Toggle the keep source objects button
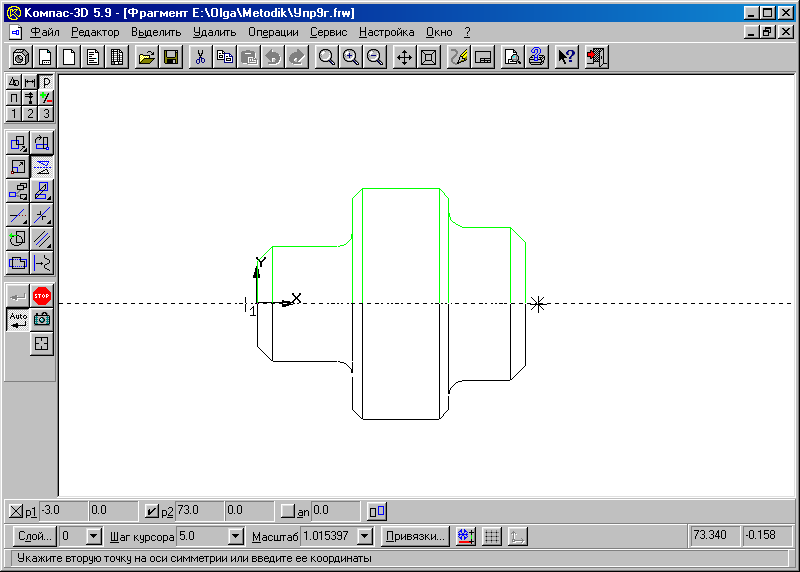 coord(377,511)
